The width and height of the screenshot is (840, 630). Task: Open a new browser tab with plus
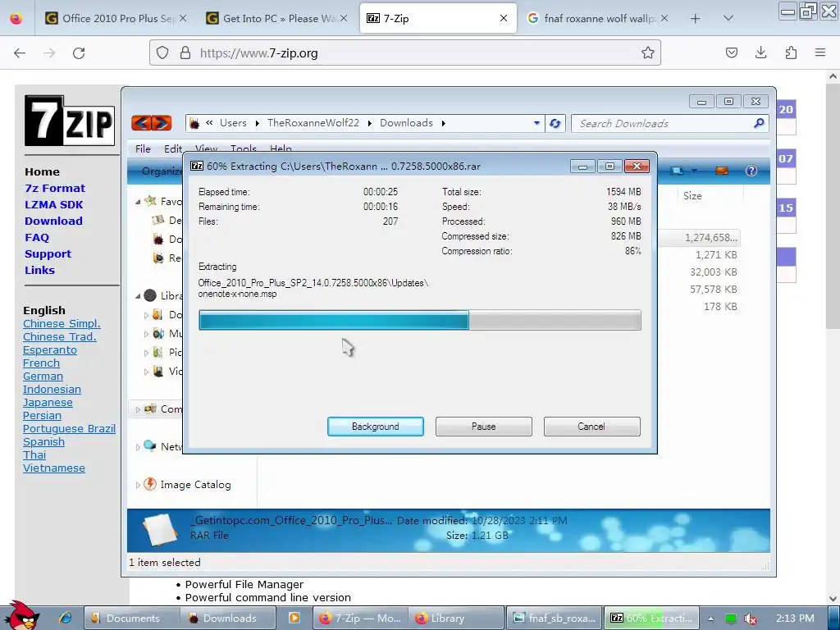point(696,19)
